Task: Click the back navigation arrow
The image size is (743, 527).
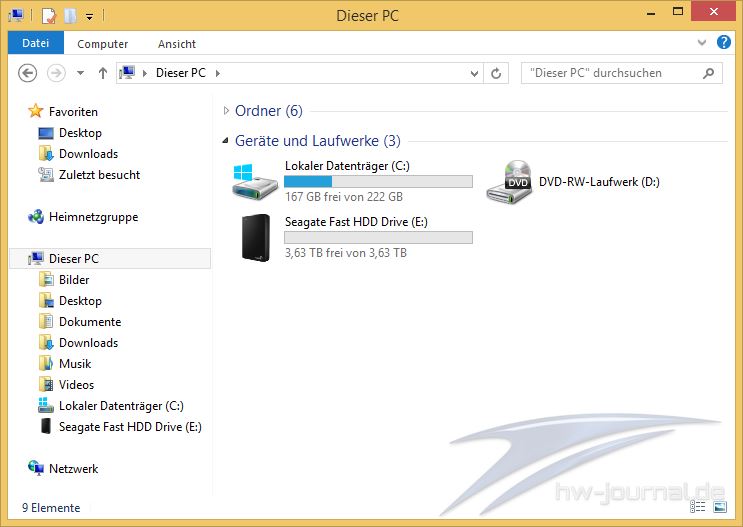Action: (x=28, y=73)
